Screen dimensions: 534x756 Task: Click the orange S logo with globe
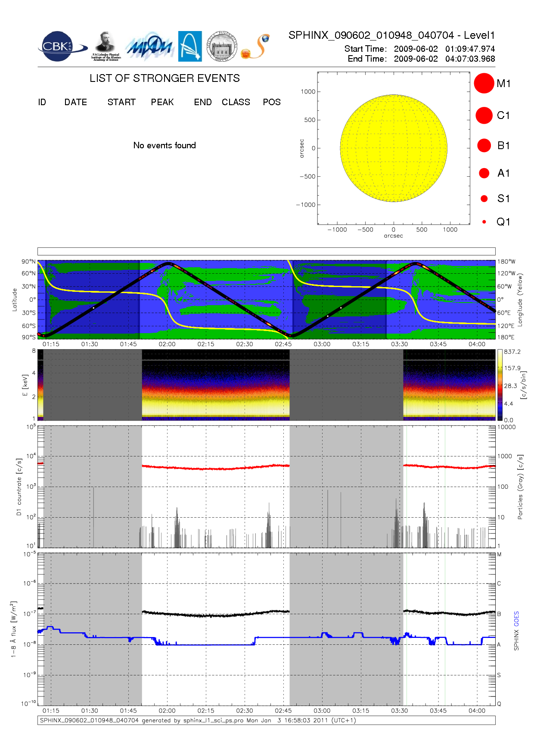tap(256, 47)
